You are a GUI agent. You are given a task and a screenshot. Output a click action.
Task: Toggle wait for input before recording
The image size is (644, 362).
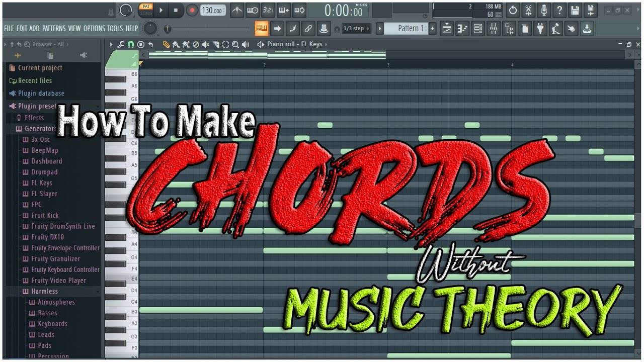253,10
